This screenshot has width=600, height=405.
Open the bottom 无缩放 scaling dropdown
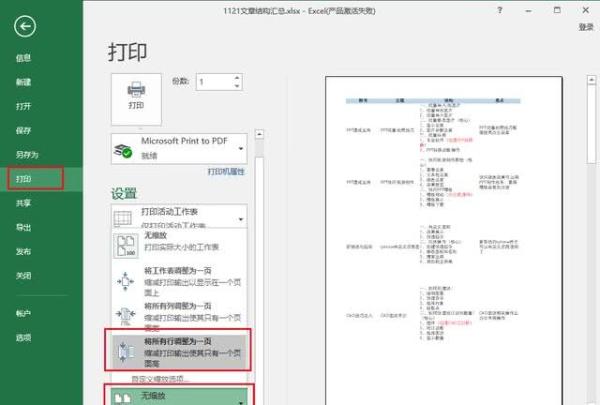tap(180, 397)
